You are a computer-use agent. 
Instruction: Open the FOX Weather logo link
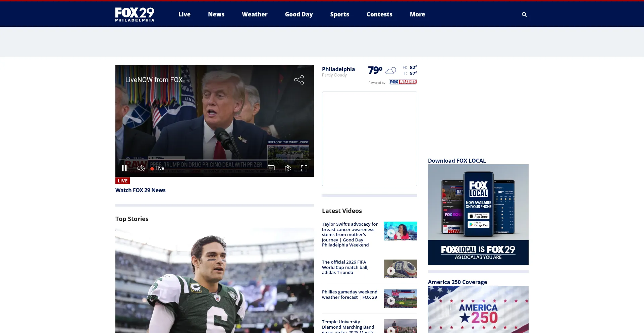403,82
